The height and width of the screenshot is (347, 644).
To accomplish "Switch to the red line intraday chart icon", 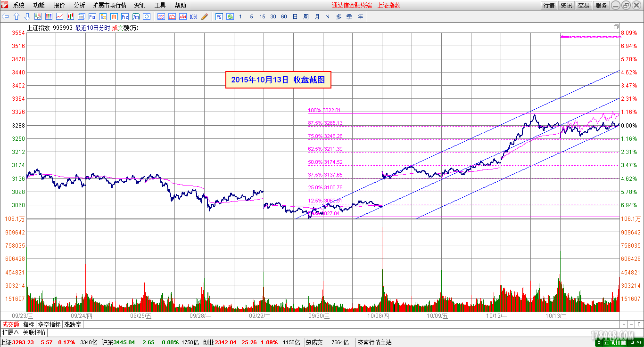I will coord(59,16).
